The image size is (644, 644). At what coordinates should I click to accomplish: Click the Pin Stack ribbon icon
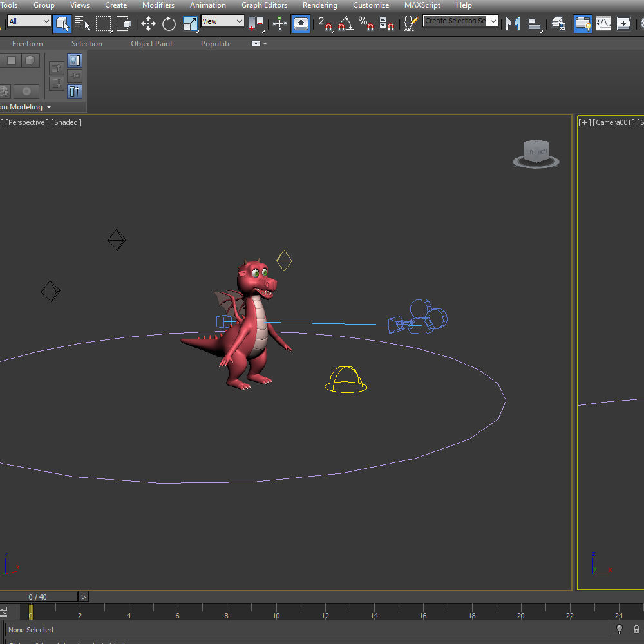75,76
